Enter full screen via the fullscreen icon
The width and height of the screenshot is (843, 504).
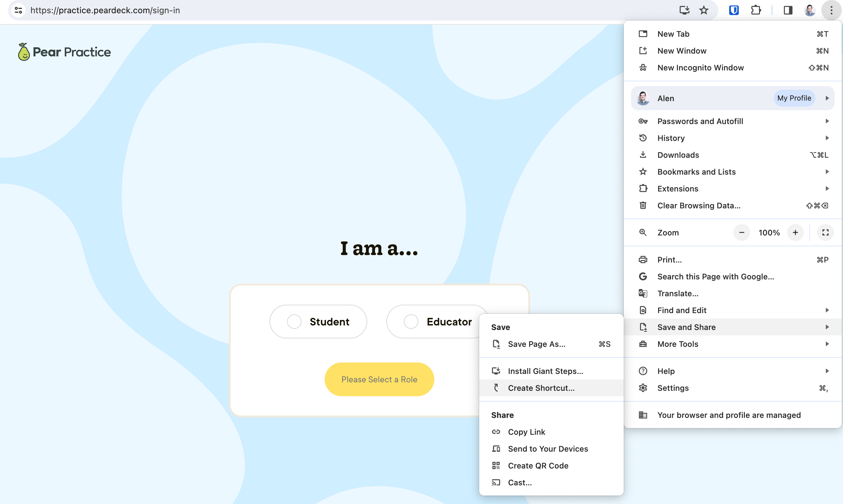(825, 233)
